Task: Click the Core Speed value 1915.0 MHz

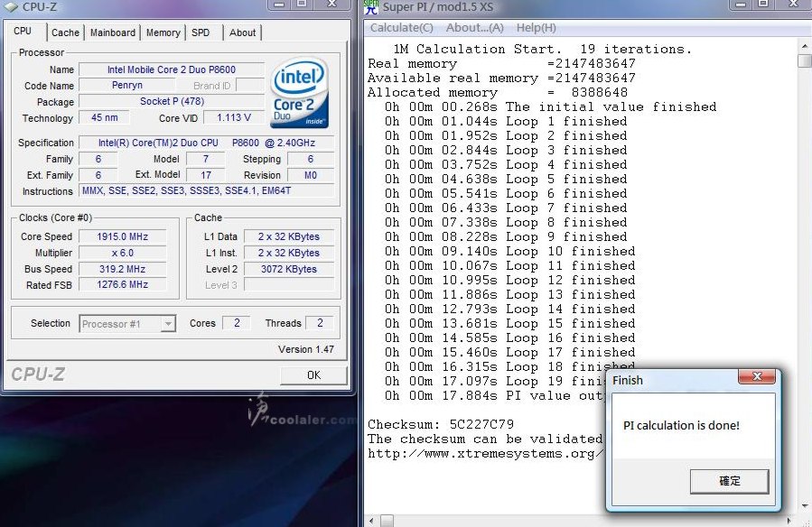Action: click(122, 236)
